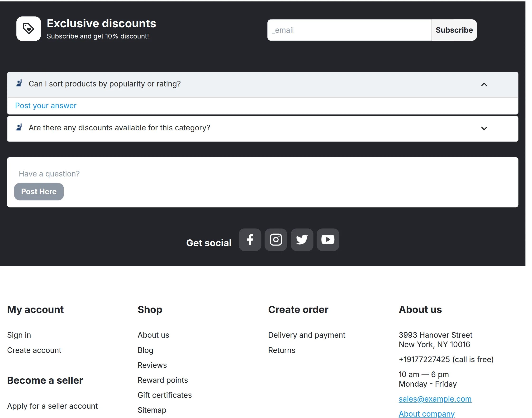
Task: Collapse the sort products question chevron
Action: coord(484,85)
